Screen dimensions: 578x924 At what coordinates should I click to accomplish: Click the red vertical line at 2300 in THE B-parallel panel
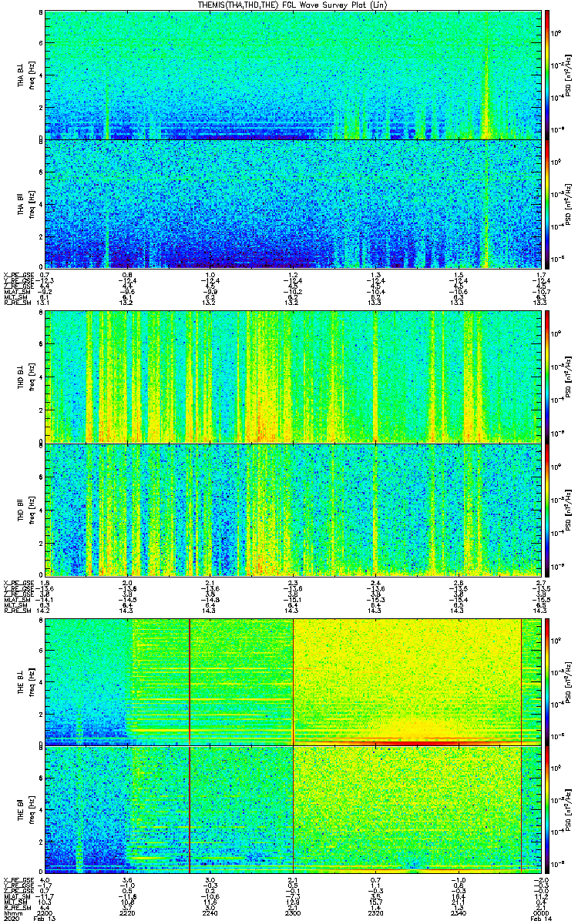point(294,810)
